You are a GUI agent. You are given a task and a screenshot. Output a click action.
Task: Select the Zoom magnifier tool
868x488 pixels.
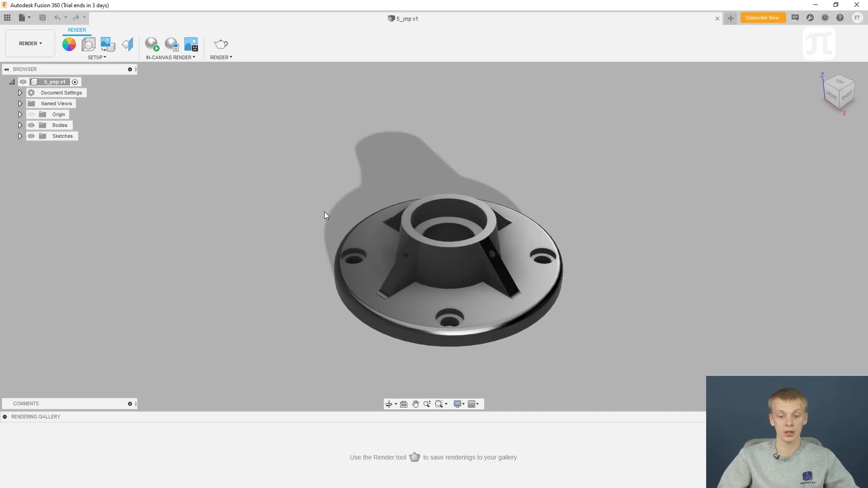pyautogui.click(x=427, y=404)
